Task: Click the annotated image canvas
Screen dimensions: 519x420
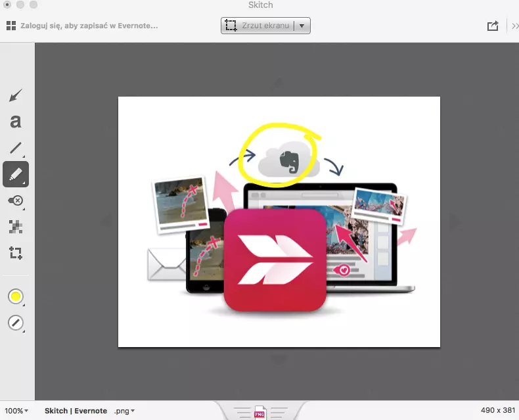Action: point(279,222)
